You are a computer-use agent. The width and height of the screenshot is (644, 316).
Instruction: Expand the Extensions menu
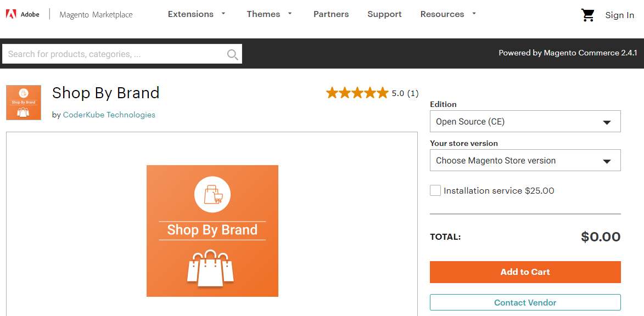point(197,14)
